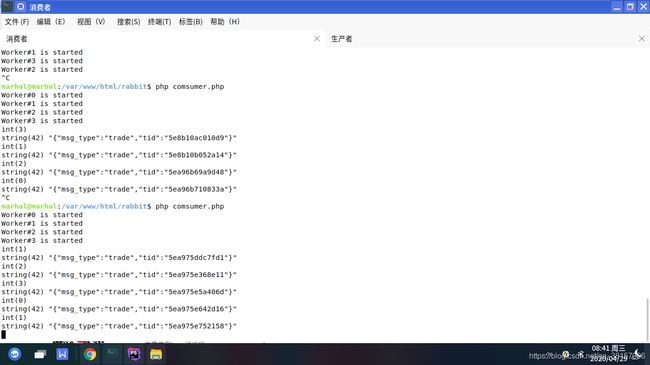This screenshot has height=365, width=650.
Task: Click the line with tid 5ea96b69a9d48
Action: [119, 172]
